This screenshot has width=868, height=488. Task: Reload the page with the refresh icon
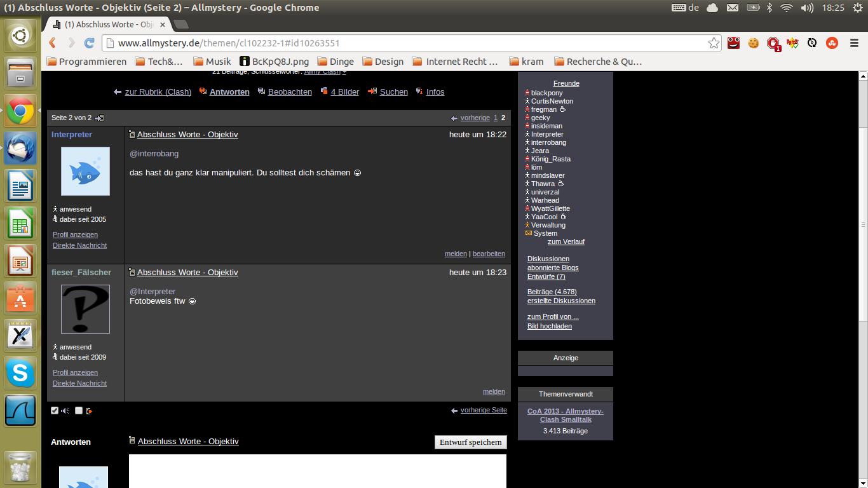(89, 43)
